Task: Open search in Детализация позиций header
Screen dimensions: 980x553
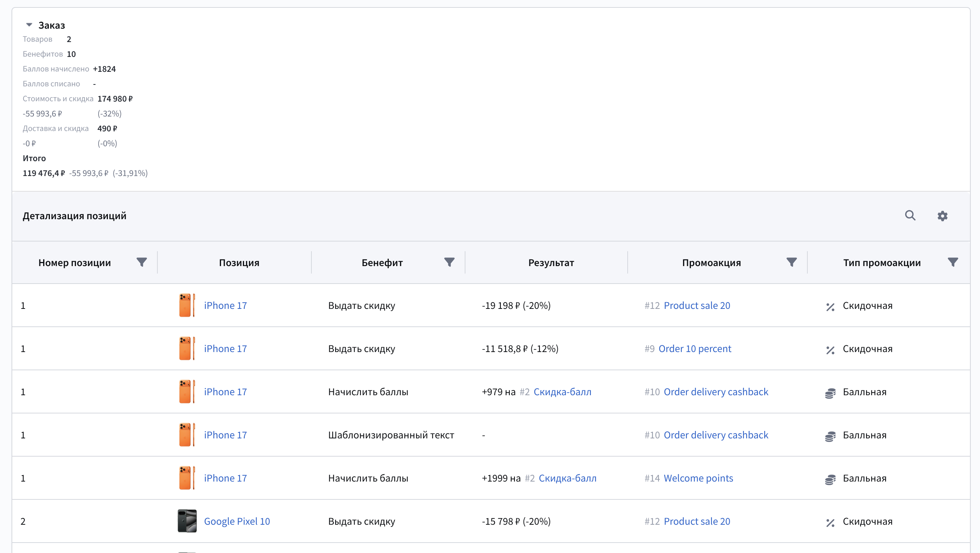Action: pos(910,216)
